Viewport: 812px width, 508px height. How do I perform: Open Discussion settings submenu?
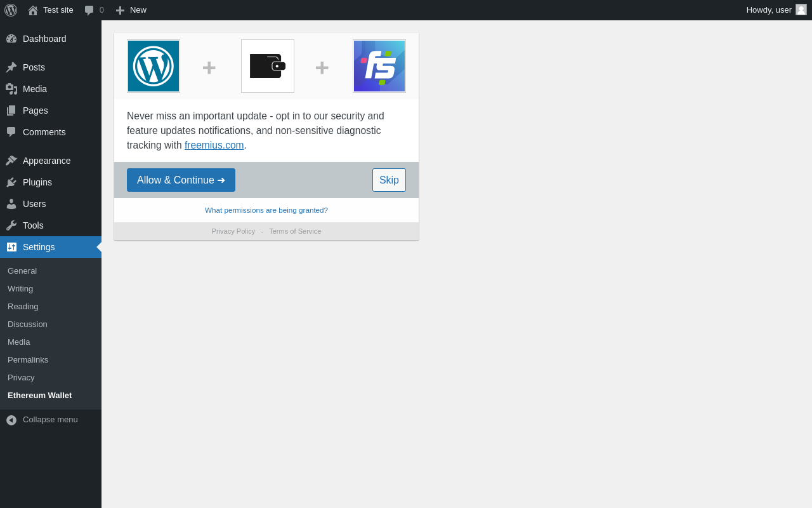27,324
